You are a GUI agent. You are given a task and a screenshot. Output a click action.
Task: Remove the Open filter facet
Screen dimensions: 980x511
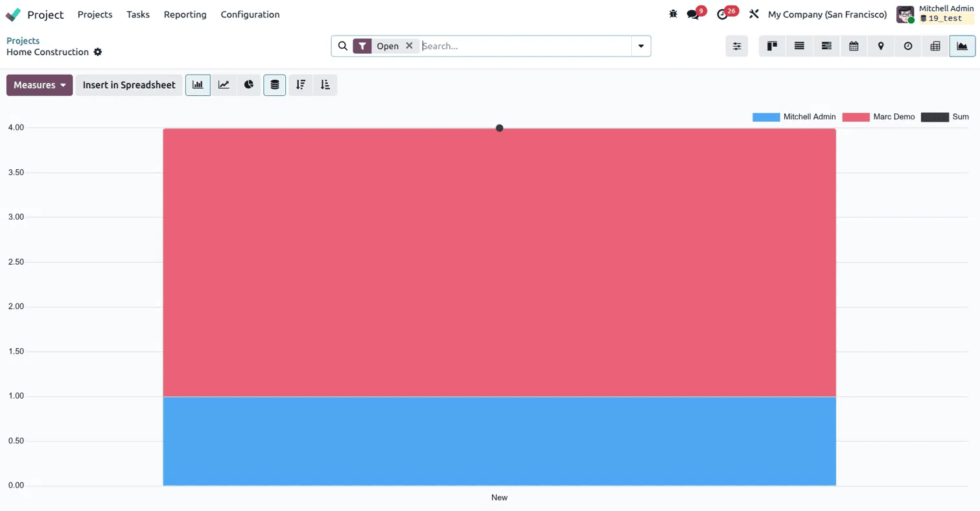coord(409,46)
